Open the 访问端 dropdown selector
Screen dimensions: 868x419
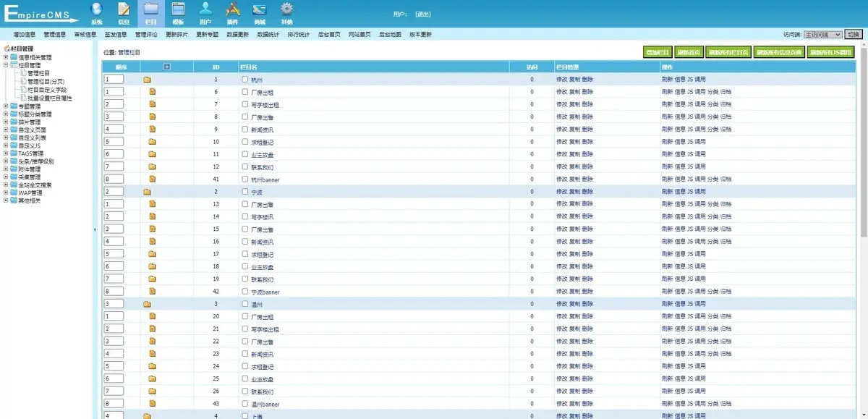(822, 34)
